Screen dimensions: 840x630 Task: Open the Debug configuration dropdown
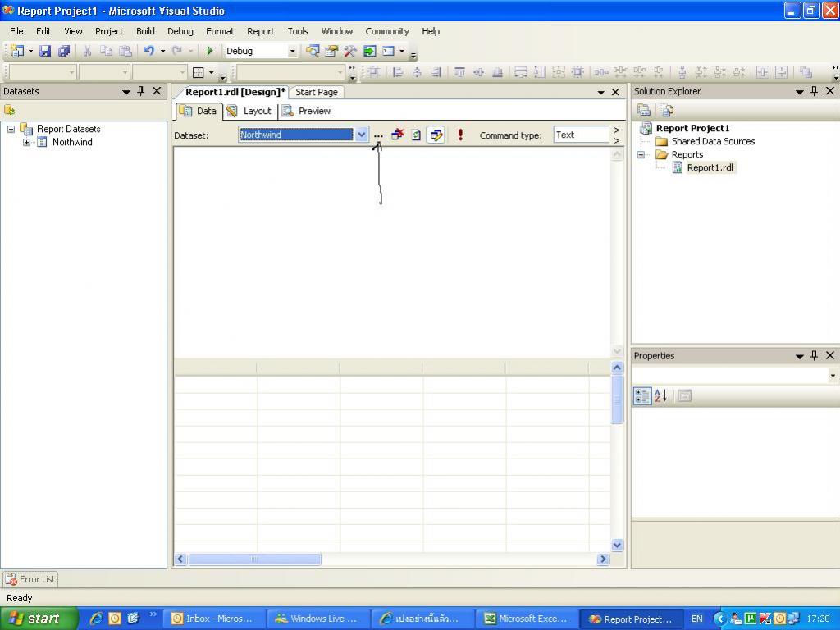(x=291, y=51)
